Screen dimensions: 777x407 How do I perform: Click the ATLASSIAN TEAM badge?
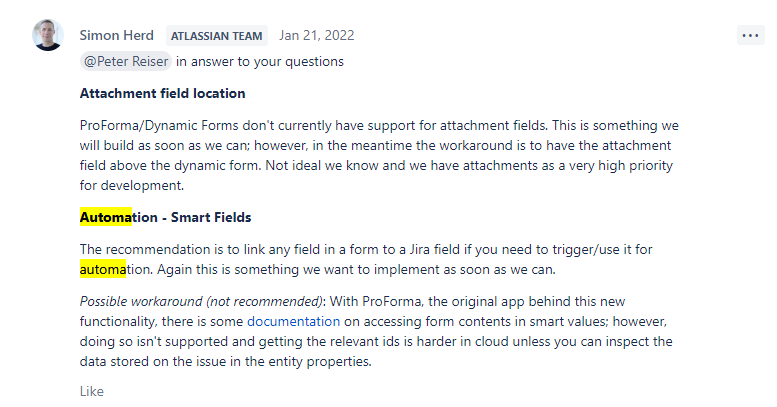tap(217, 36)
